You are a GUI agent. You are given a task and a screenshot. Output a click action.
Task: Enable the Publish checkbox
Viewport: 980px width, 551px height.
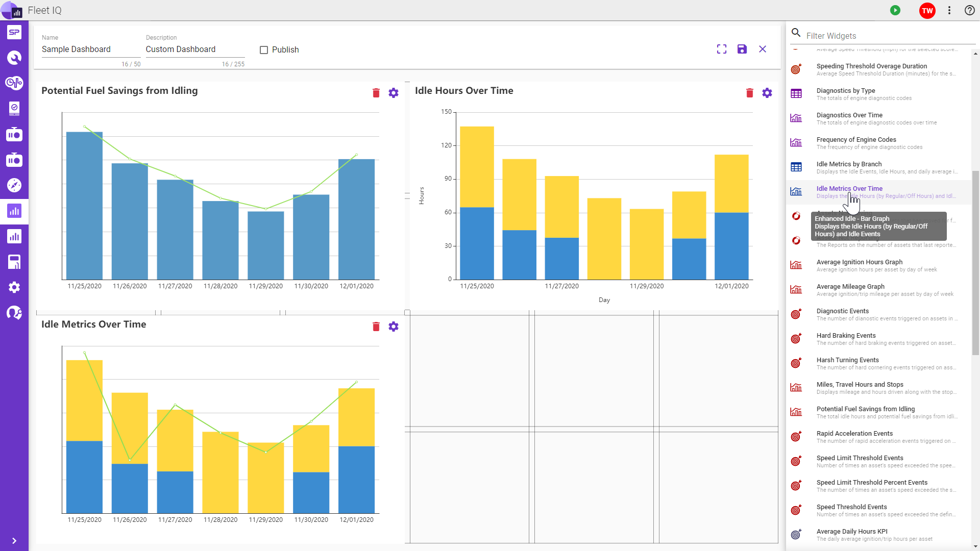pyautogui.click(x=264, y=50)
